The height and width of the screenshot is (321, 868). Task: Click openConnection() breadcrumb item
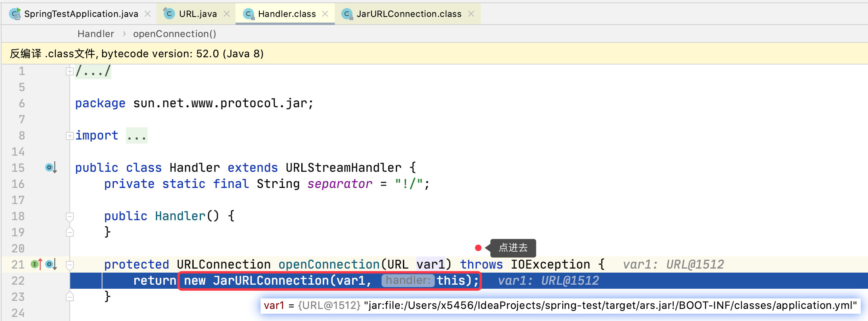[x=175, y=34]
